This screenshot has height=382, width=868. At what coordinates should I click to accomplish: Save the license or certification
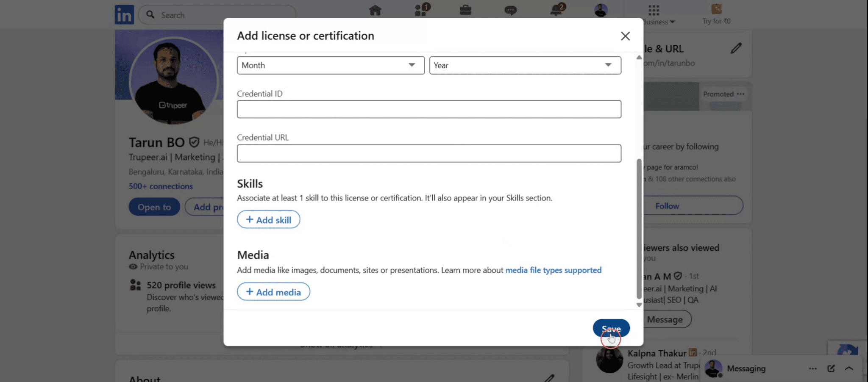tap(611, 329)
